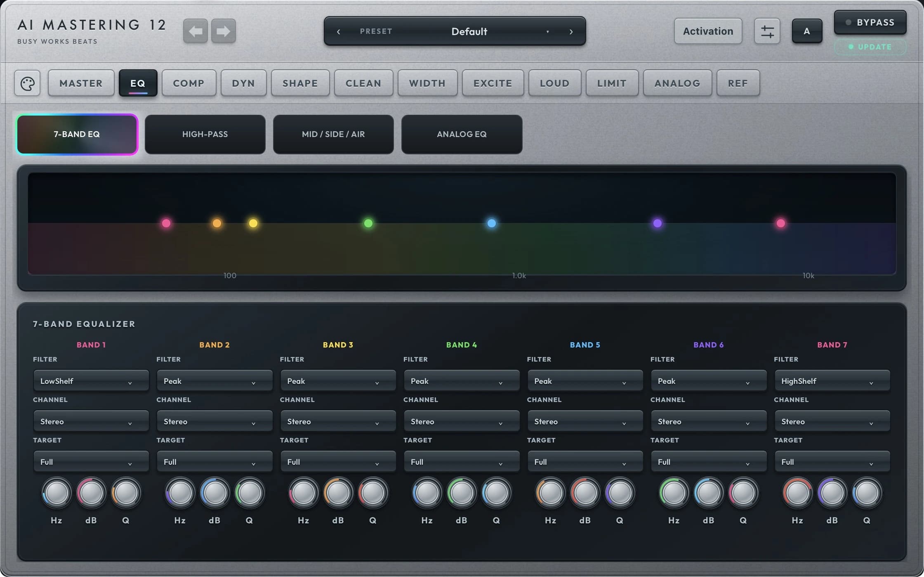
Task: Click the Band 7 dB knob
Action: (x=832, y=493)
